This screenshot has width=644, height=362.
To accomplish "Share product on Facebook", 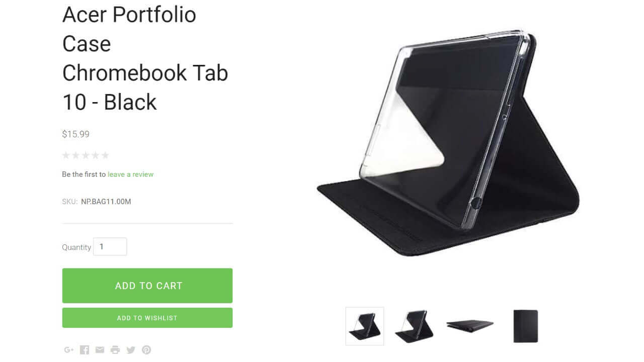I will tap(85, 350).
